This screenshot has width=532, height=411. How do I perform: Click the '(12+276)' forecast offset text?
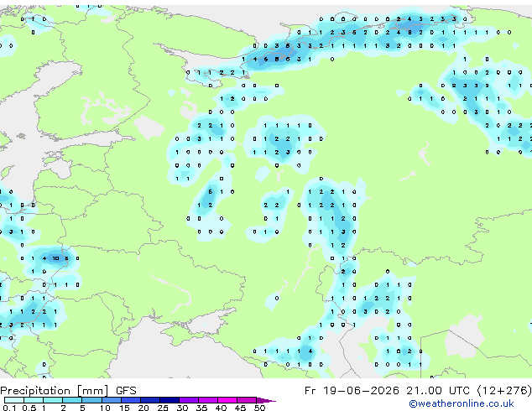pyautogui.click(x=504, y=391)
